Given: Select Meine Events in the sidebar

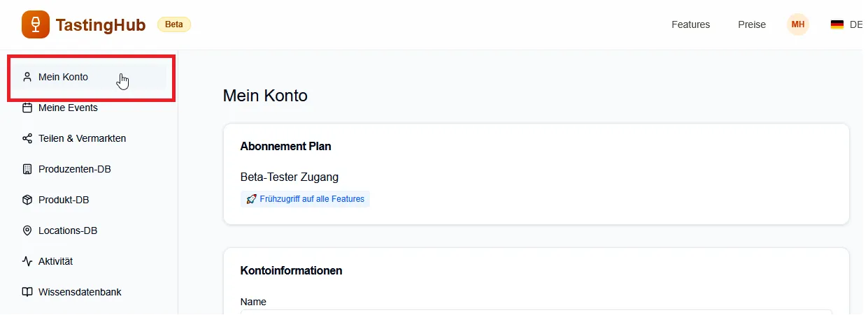Looking at the screenshot, I should (68, 108).
